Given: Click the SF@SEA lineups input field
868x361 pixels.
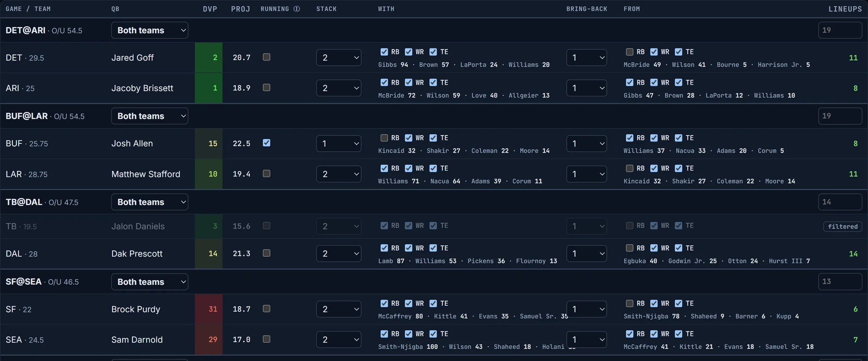Looking at the screenshot, I should [840, 282].
